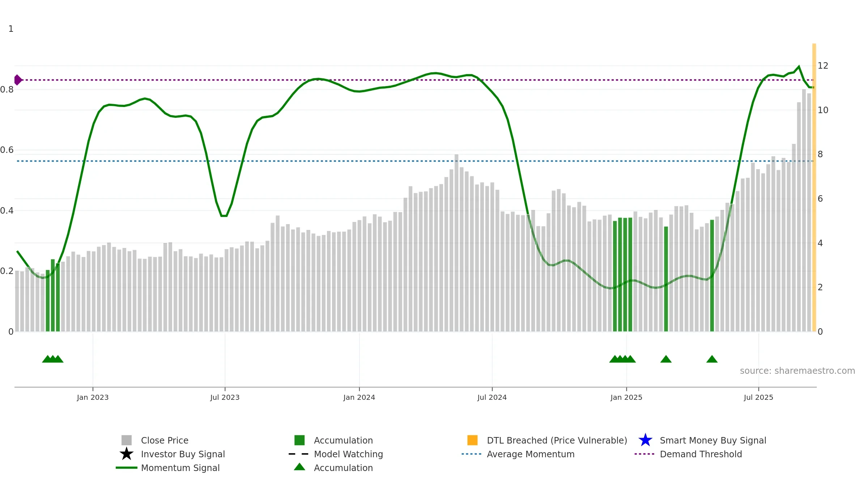Click the orange DTL Breached legend swatch
The height and width of the screenshot is (488, 868).
pos(472,440)
